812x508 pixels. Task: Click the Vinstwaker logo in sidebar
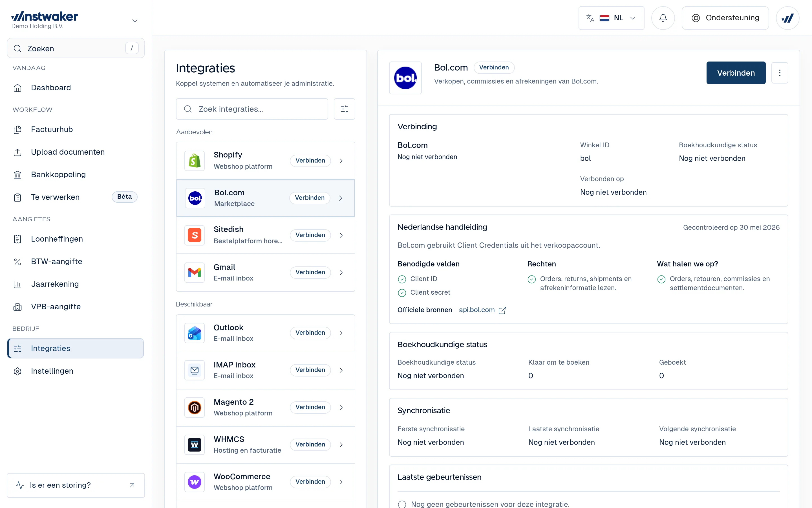pos(45,16)
